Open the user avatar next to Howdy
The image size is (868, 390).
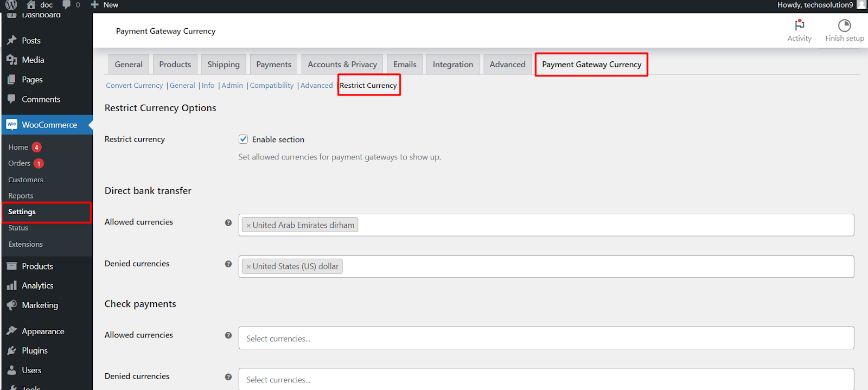point(861,5)
